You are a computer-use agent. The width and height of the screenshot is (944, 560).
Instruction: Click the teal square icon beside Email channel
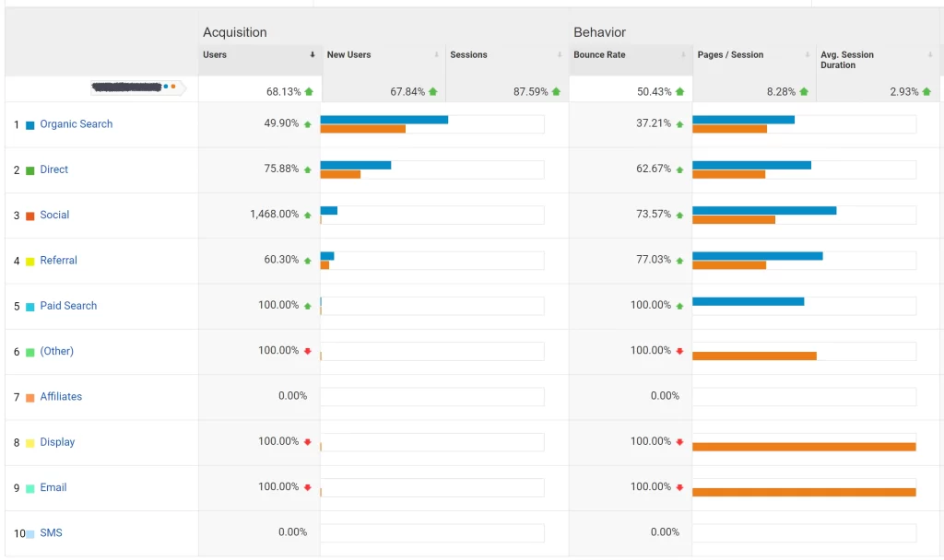coord(30,487)
